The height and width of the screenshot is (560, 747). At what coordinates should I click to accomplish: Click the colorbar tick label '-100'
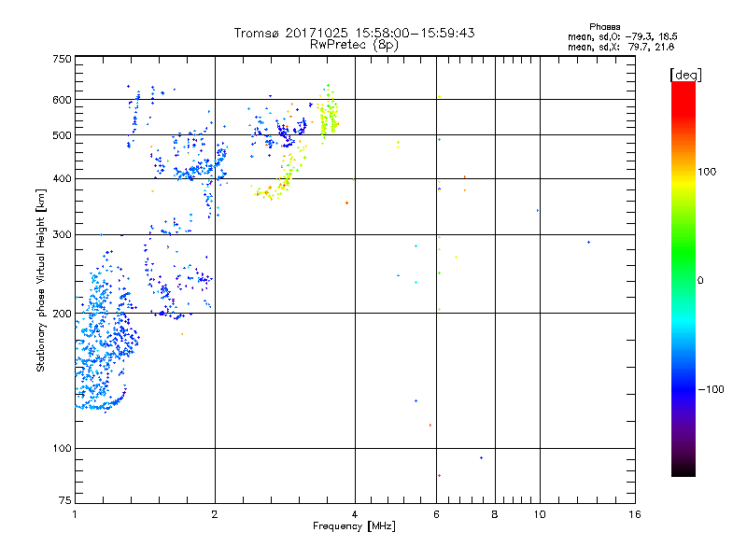coord(711,389)
